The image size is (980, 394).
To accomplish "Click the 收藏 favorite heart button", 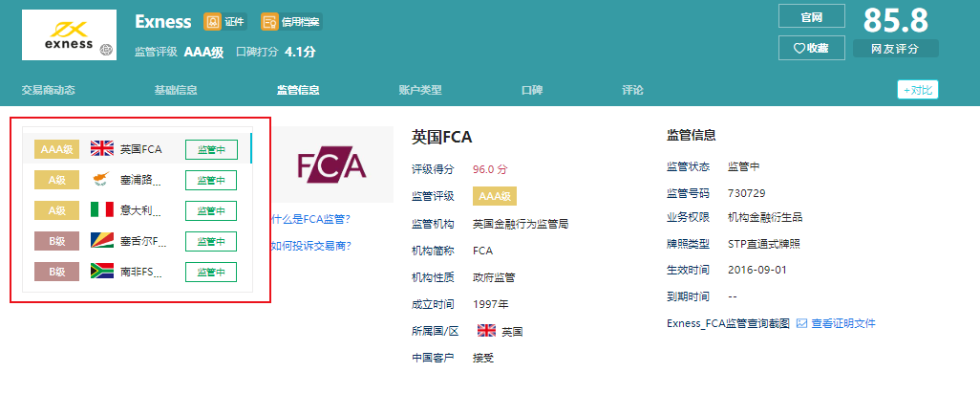I will [x=811, y=48].
